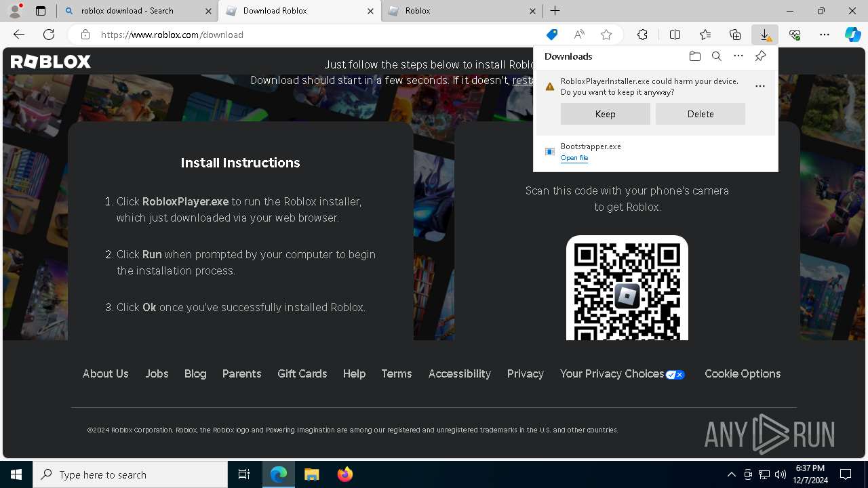Add this page to favorites star
This screenshot has width=868, height=488.
[x=606, y=35]
